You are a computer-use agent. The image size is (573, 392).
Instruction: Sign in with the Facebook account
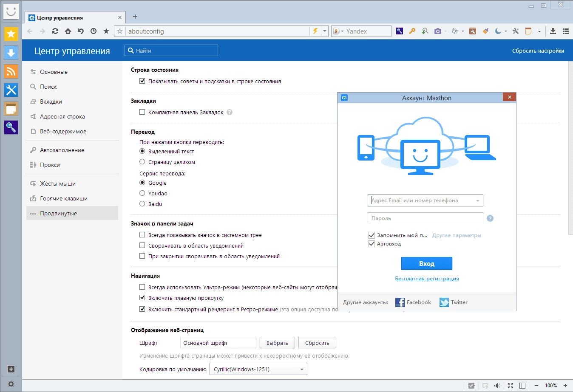[x=413, y=302]
